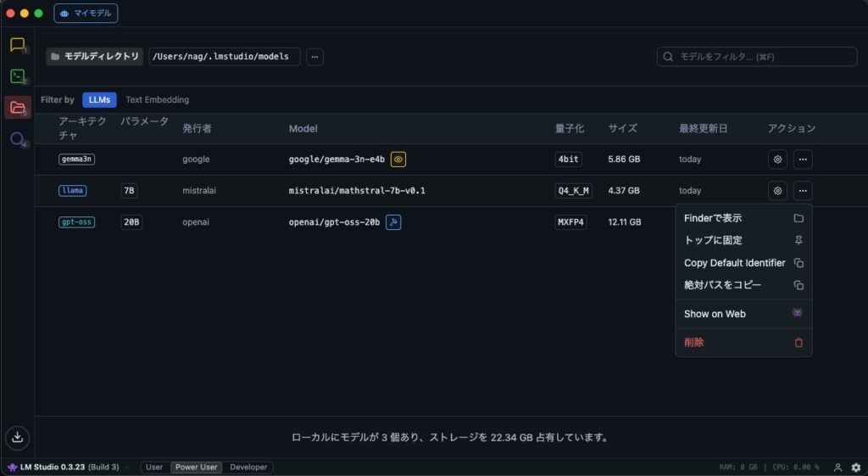Click the モデルディレクトリ button
This screenshot has height=476, width=868.
pyautogui.click(x=94, y=57)
